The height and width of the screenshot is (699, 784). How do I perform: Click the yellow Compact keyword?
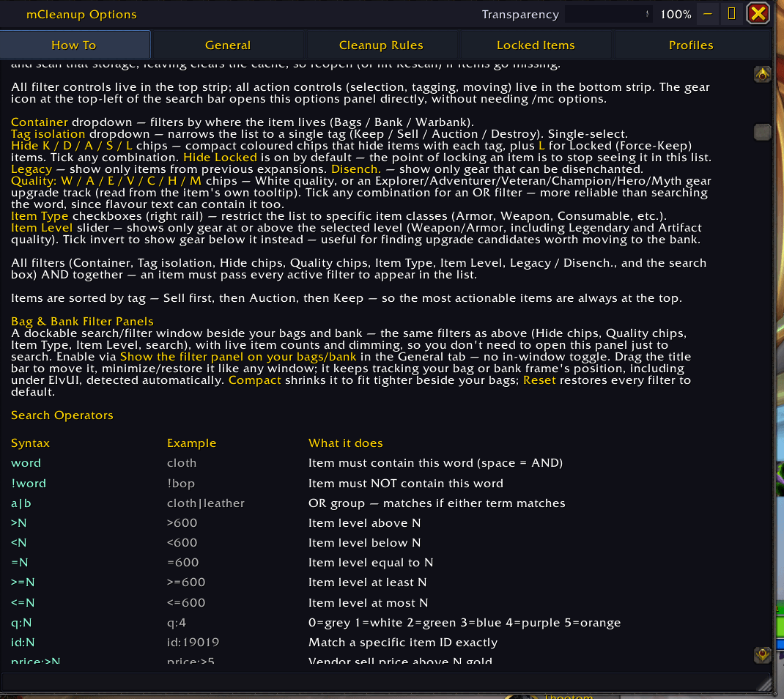pos(255,380)
